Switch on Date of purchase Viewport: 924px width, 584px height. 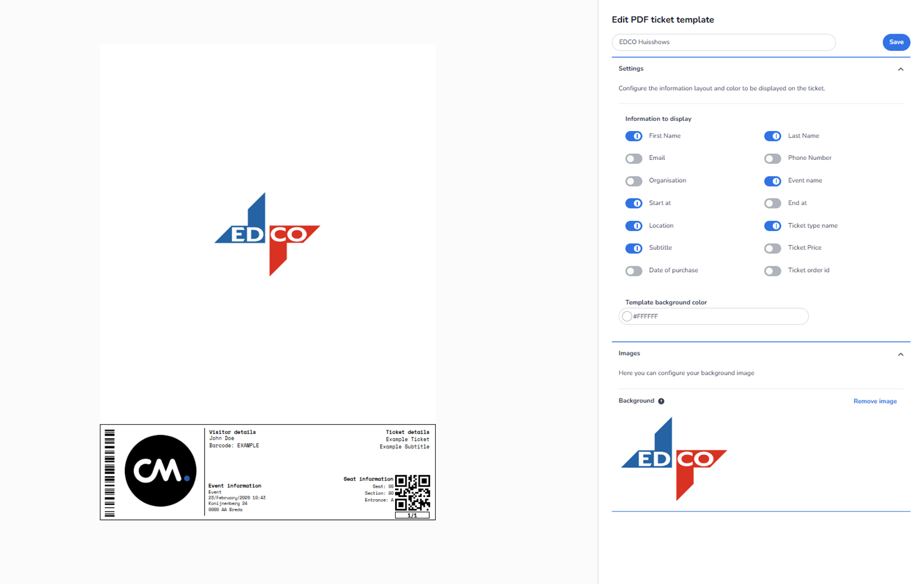(634, 271)
